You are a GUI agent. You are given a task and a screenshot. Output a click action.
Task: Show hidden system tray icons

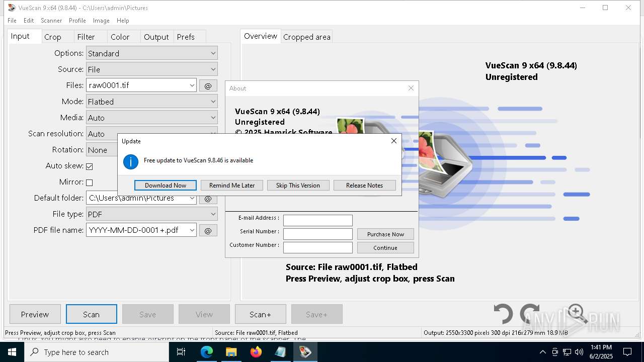(542, 352)
